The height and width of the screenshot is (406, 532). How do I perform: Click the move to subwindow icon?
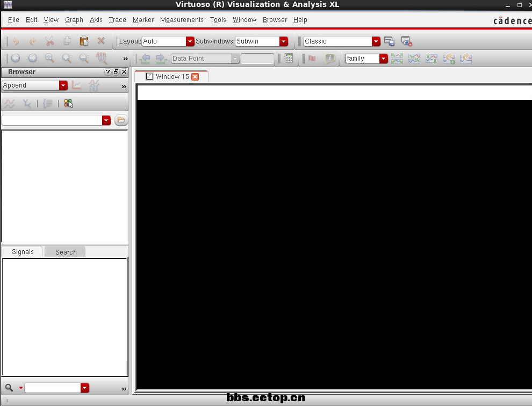coord(466,59)
